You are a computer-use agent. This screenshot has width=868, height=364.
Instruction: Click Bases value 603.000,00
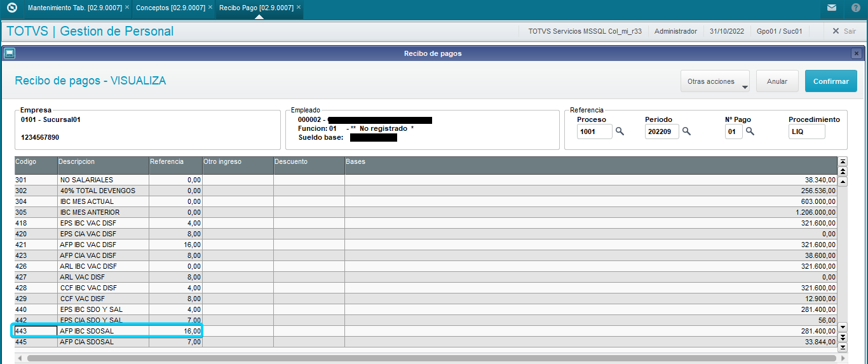coord(818,201)
